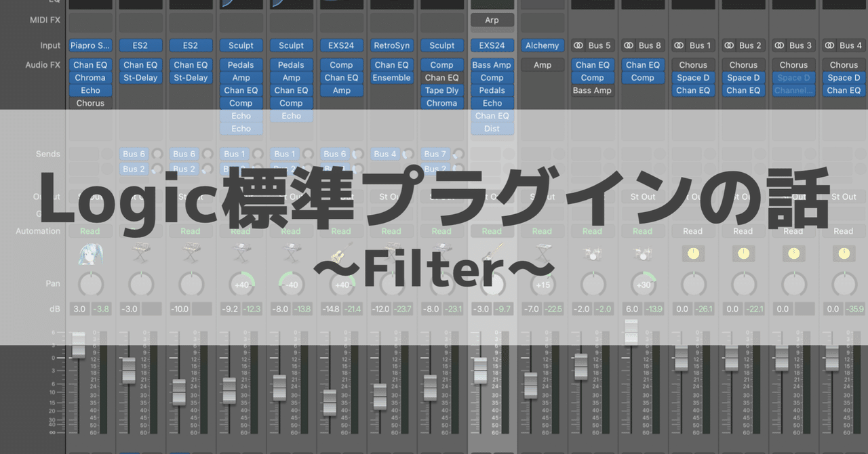
Task: Open the Alchemy instrument plugin
Action: tap(542, 45)
